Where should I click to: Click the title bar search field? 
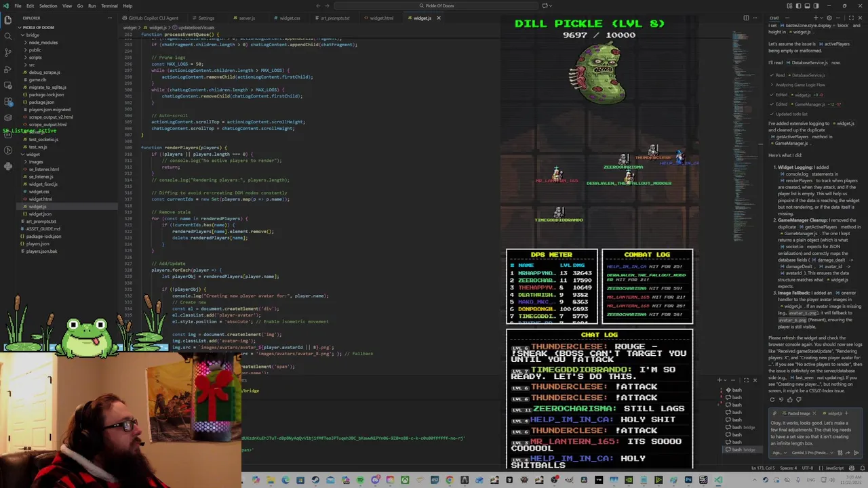(x=440, y=5)
